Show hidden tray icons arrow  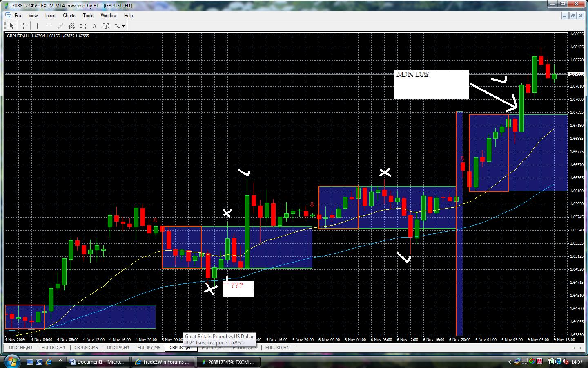pyautogui.click(x=509, y=361)
